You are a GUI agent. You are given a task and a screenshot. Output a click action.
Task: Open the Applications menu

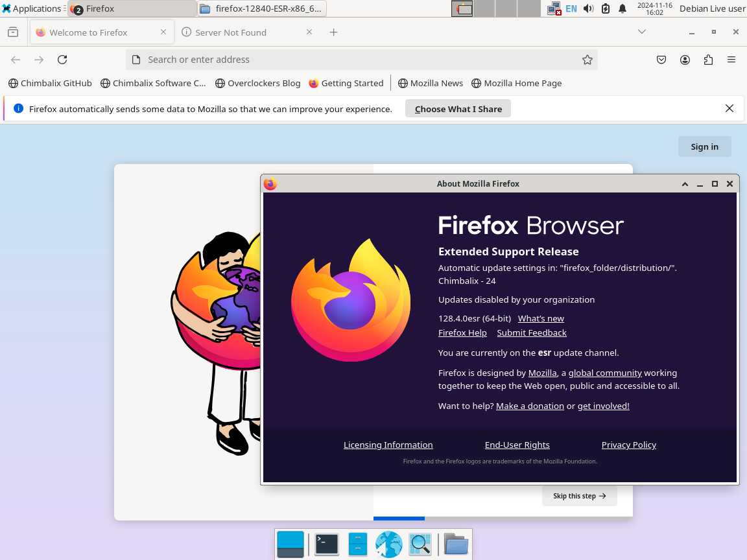32,8
